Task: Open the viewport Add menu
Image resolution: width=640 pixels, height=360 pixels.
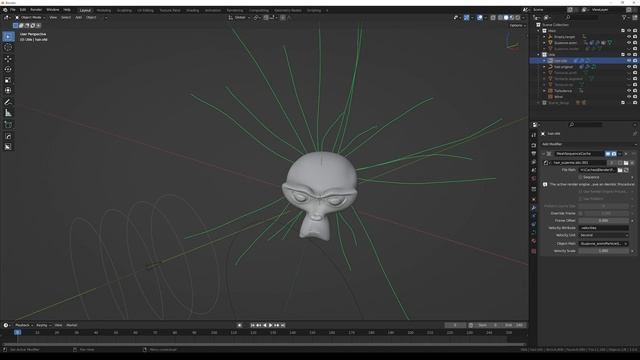Action: pyautogui.click(x=78, y=18)
